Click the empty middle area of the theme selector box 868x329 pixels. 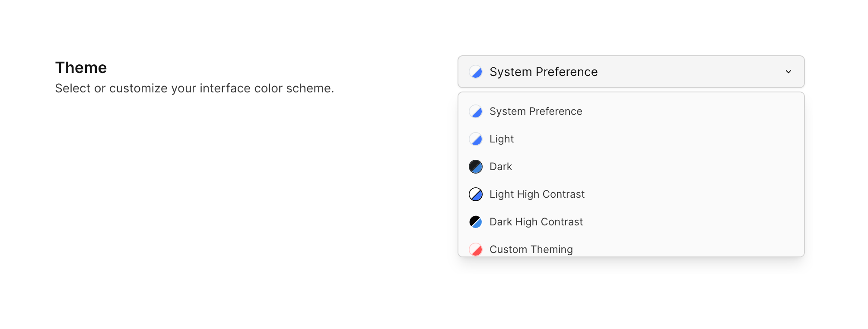click(x=691, y=72)
